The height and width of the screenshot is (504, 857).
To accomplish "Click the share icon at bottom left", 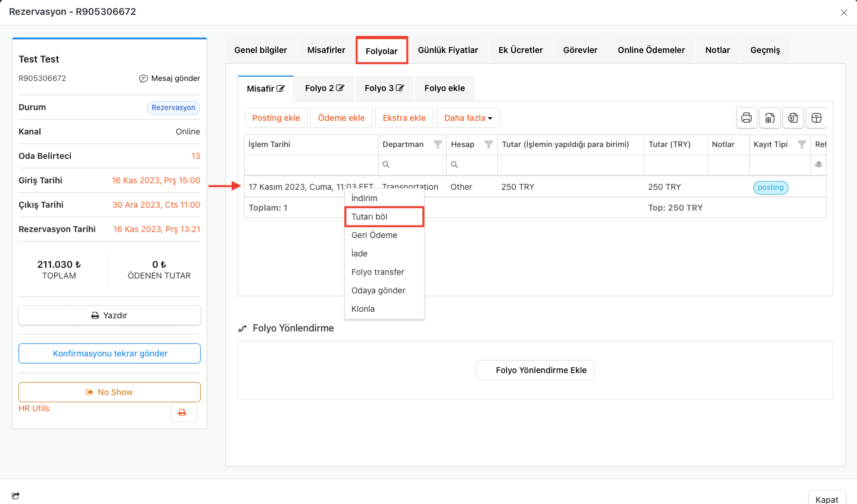I will tap(15, 496).
